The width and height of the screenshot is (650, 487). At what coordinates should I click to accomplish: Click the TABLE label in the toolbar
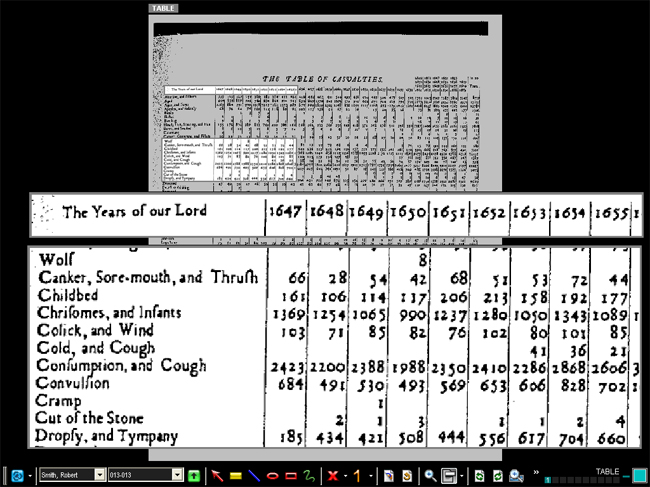(607, 472)
